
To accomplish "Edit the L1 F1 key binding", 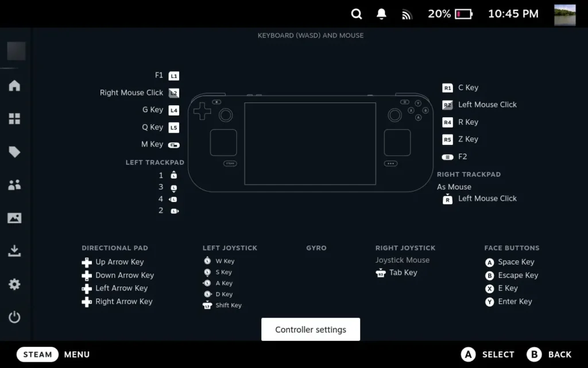I will pos(166,75).
